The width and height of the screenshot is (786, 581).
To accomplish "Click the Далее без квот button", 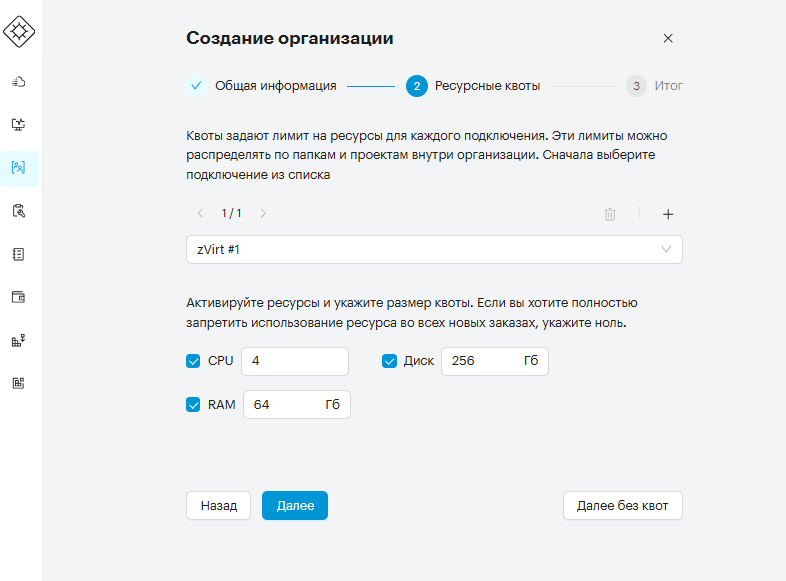I will (623, 505).
